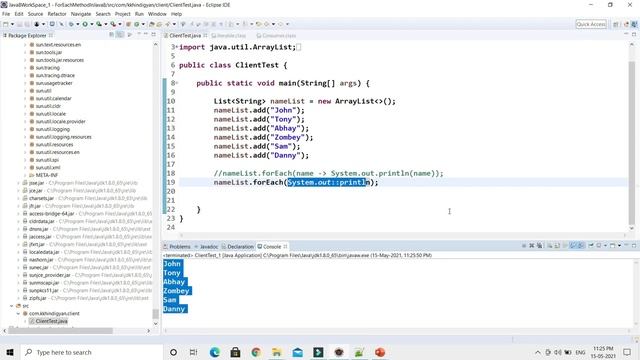Open the Project menu
Screen dimensions: 640x360
122,14
